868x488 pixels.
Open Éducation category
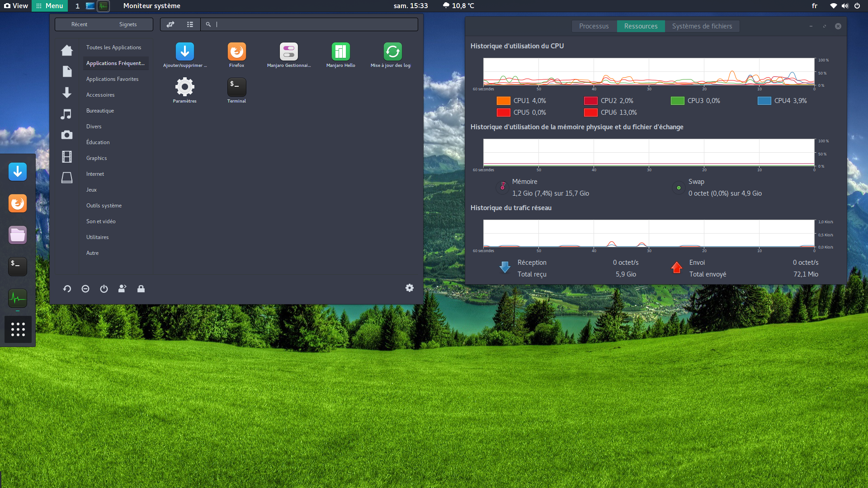[x=98, y=142]
